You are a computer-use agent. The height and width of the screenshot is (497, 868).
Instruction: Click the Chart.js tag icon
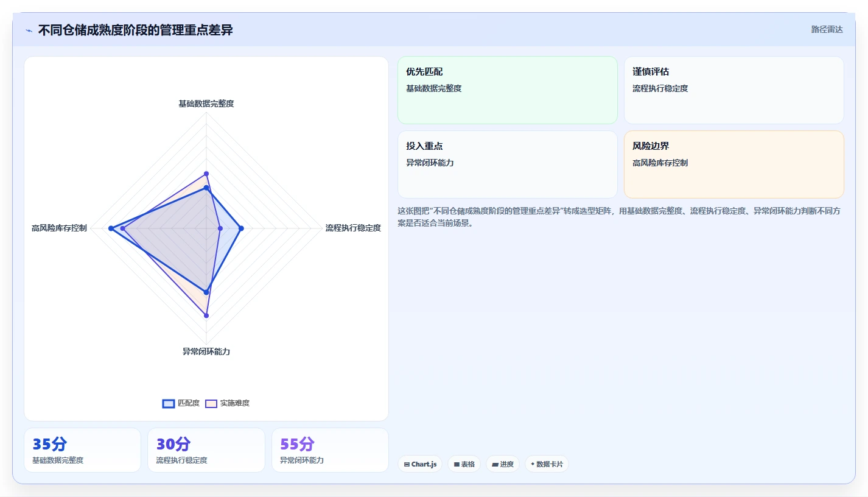coord(407,464)
